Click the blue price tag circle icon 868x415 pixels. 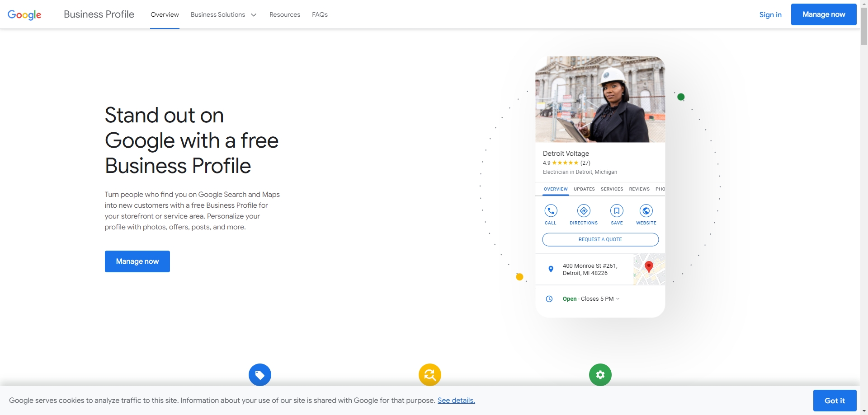coord(260,375)
